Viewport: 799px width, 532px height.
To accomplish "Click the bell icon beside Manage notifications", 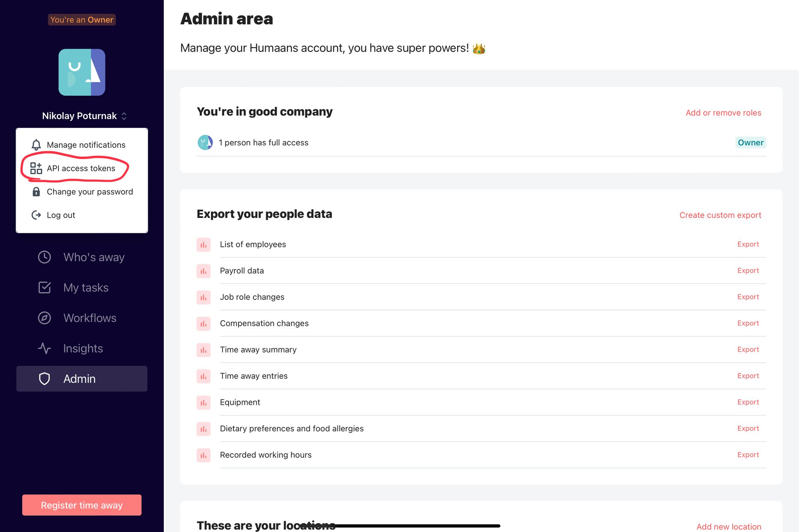I will 36,145.
